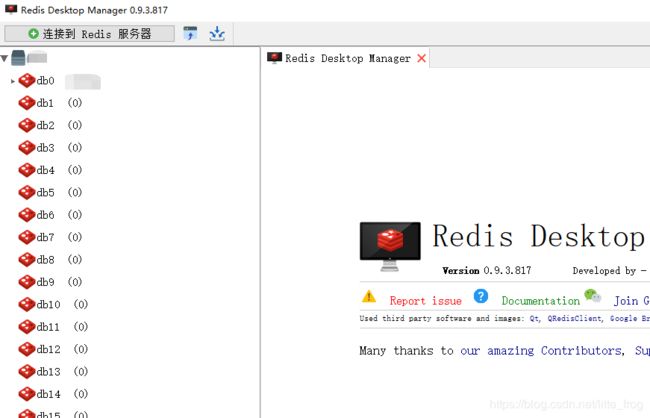Select the db10 database icon
The height and width of the screenshot is (418, 650).
(x=27, y=304)
